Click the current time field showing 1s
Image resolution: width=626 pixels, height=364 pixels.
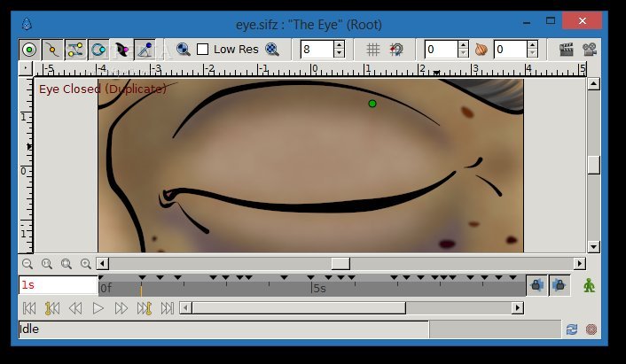[x=59, y=285]
